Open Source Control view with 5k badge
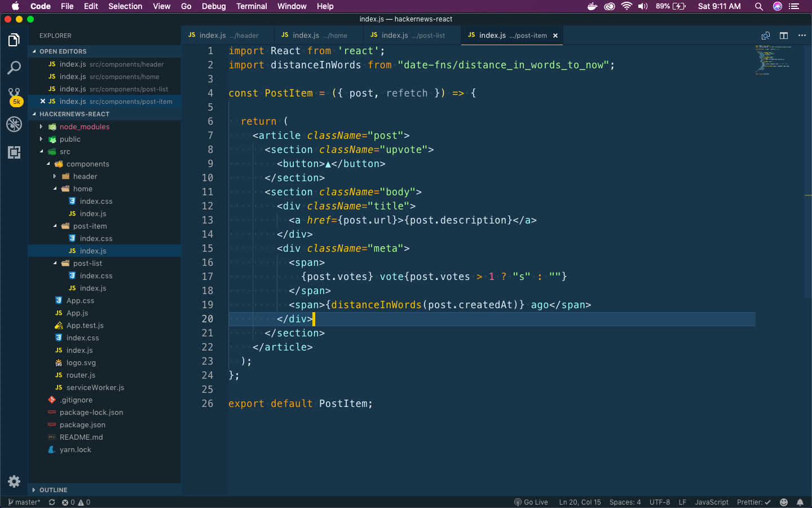This screenshot has width=812, height=508. (14, 96)
